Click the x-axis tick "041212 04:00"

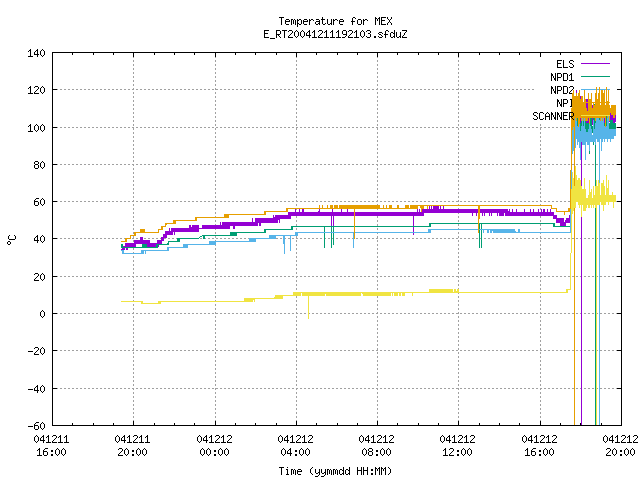296,446
